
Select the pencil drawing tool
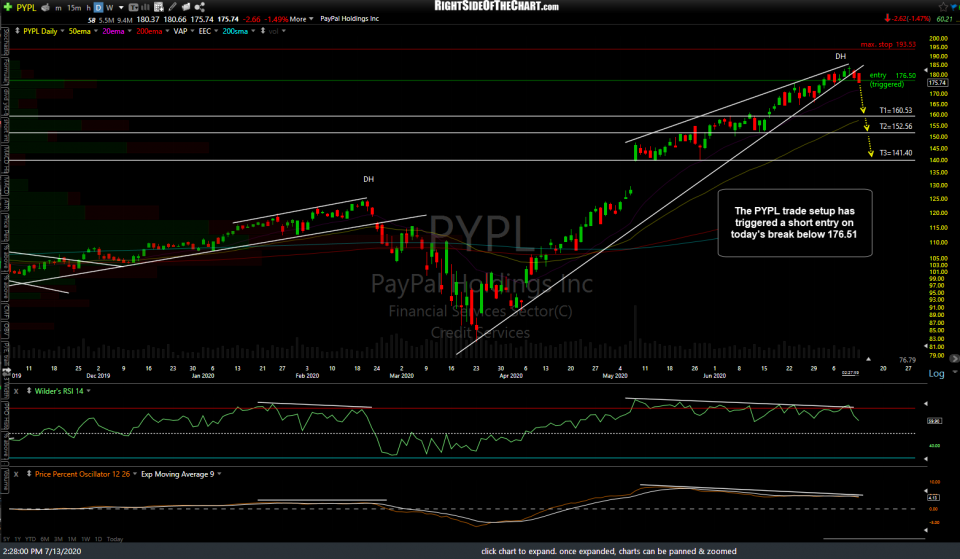pyautogui.click(x=173, y=7)
